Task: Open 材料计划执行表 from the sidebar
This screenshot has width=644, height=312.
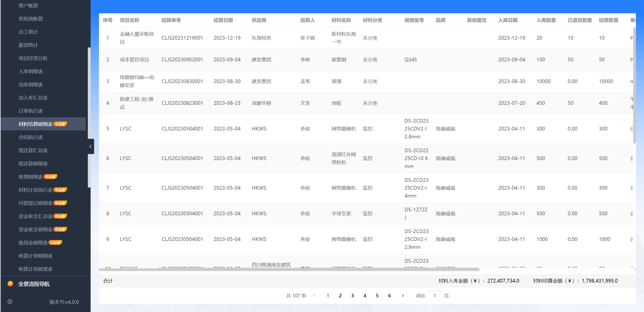Action: (x=35, y=190)
